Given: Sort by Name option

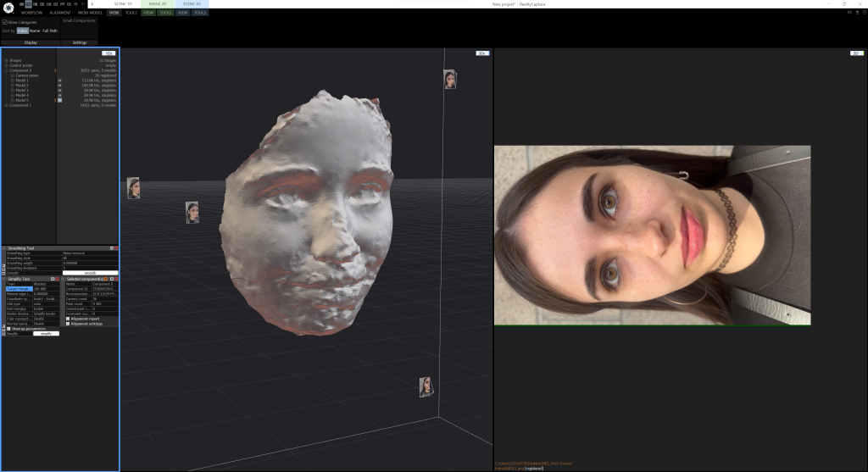Looking at the screenshot, I should coord(35,31).
